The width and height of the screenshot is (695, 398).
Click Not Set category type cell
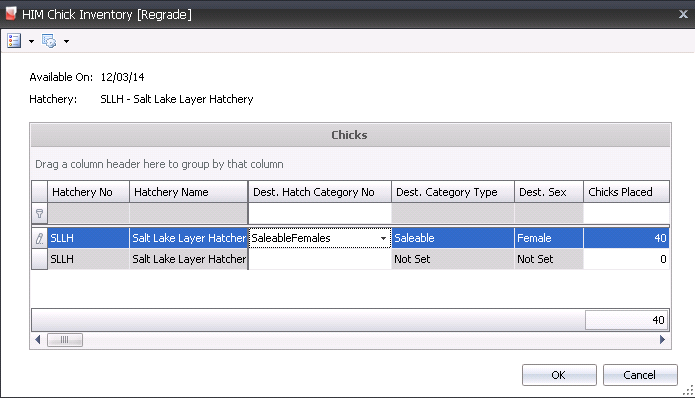pos(453,259)
